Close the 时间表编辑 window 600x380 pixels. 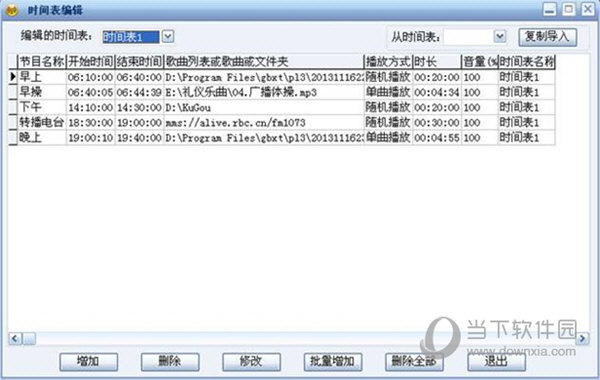pos(588,10)
